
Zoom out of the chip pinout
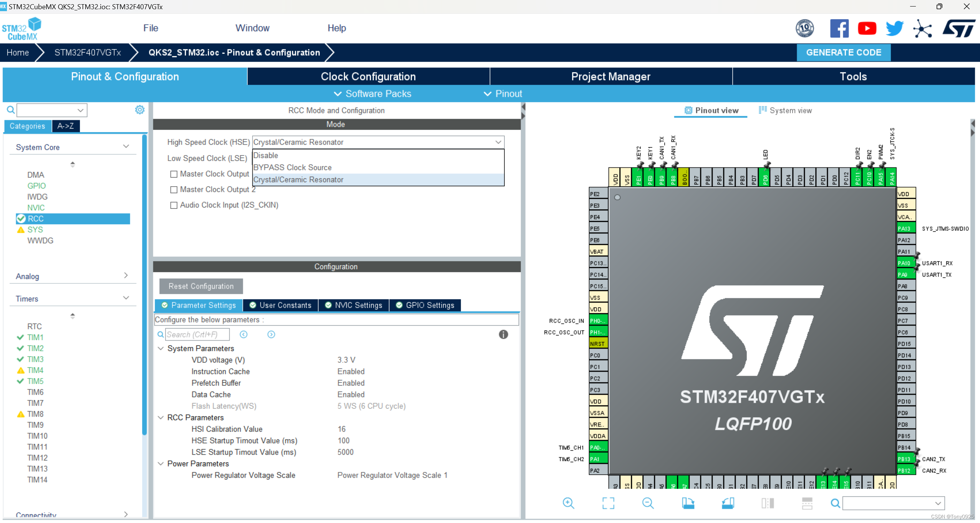point(648,503)
